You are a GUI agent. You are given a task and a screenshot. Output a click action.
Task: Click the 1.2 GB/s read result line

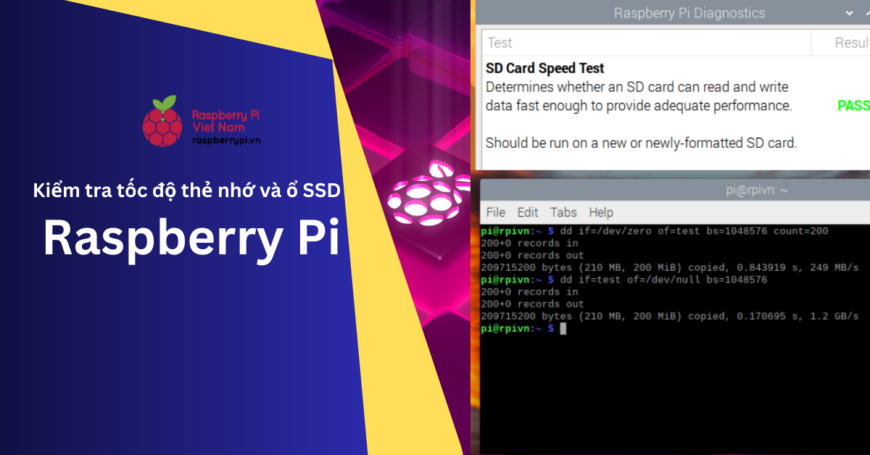670,316
